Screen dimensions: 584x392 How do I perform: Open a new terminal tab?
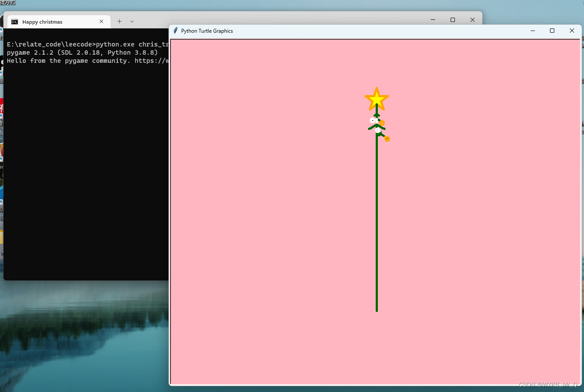point(119,22)
